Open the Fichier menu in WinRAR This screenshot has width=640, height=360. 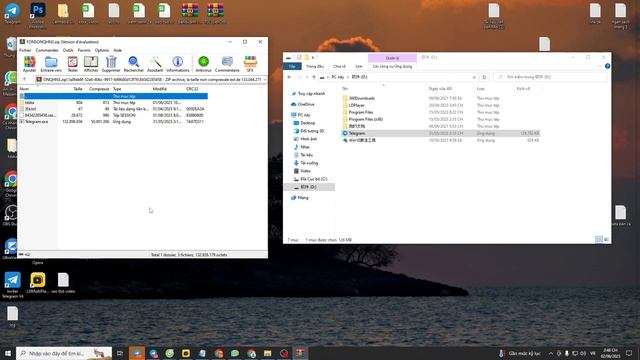click(x=25, y=50)
